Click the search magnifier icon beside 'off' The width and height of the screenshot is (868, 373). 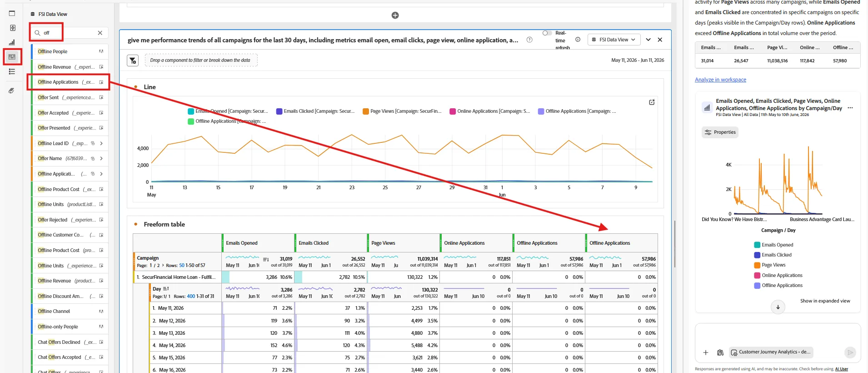[x=38, y=33]
